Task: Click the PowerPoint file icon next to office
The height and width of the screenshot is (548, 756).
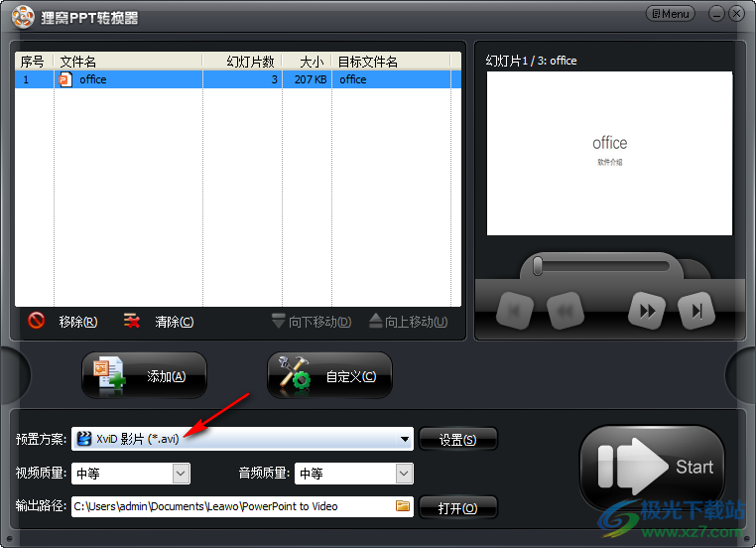Action: [65, 79]
